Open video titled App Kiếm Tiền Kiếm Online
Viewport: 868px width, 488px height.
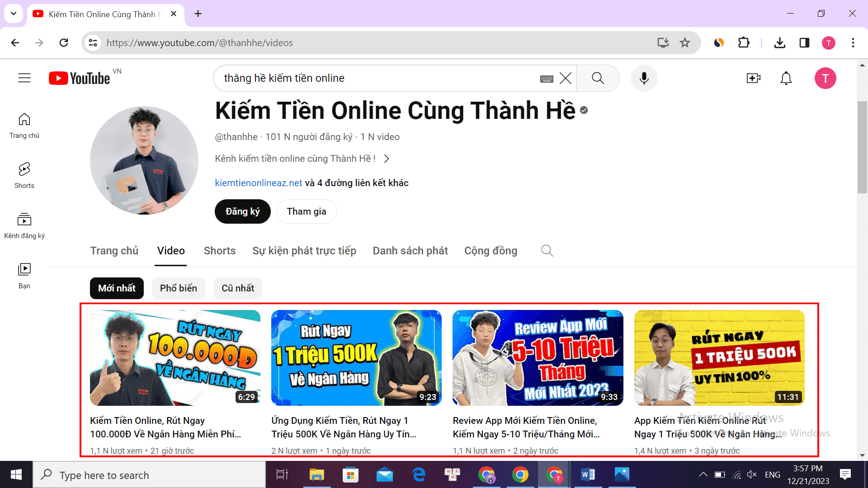pos(708,427)
